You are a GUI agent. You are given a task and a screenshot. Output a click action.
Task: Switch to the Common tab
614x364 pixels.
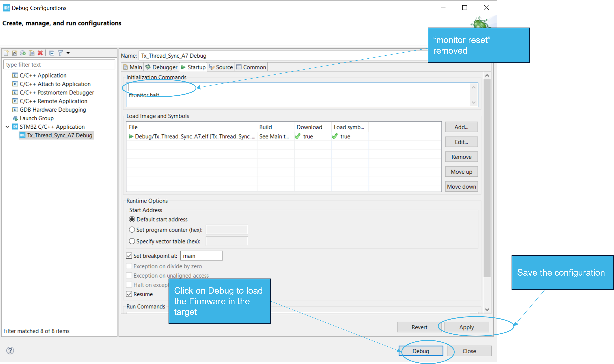coord(251,67)
